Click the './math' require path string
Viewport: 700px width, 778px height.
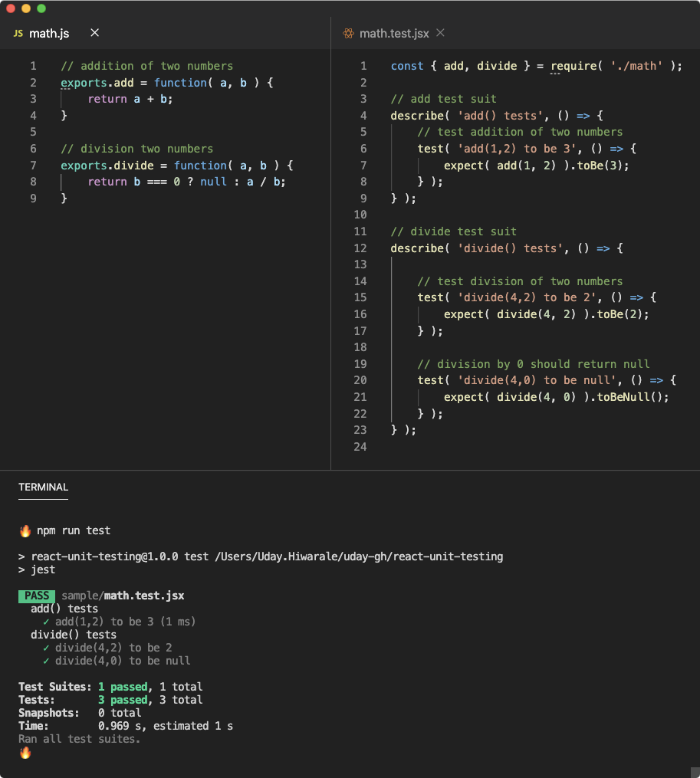click(x=636, y=66)
